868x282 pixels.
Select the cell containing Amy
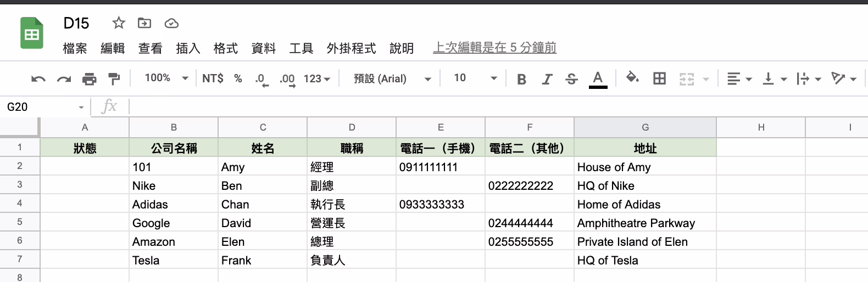pyautogui.click(x=263, y=167)
